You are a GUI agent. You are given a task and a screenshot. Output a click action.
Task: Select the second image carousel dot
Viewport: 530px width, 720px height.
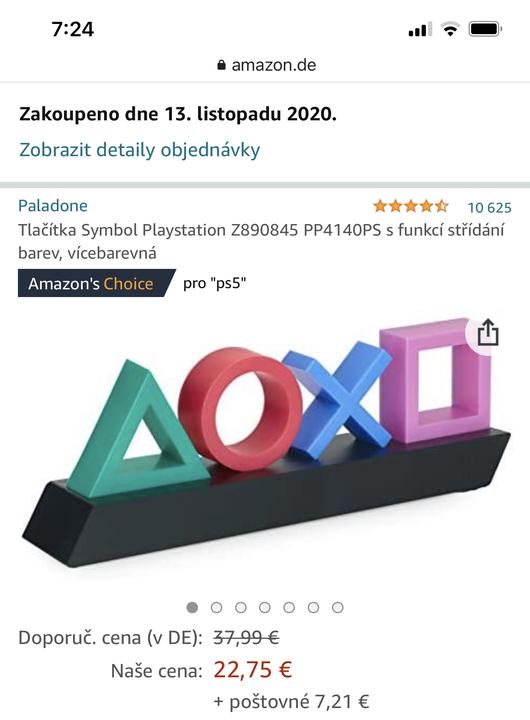(216, 608)
